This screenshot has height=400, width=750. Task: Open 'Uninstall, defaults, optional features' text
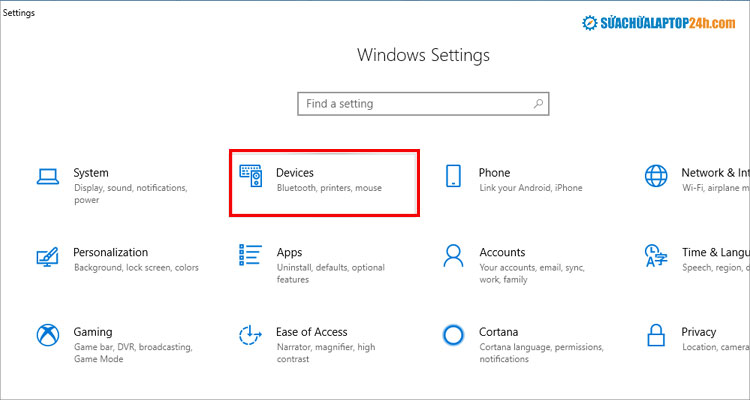click(330, 274)
